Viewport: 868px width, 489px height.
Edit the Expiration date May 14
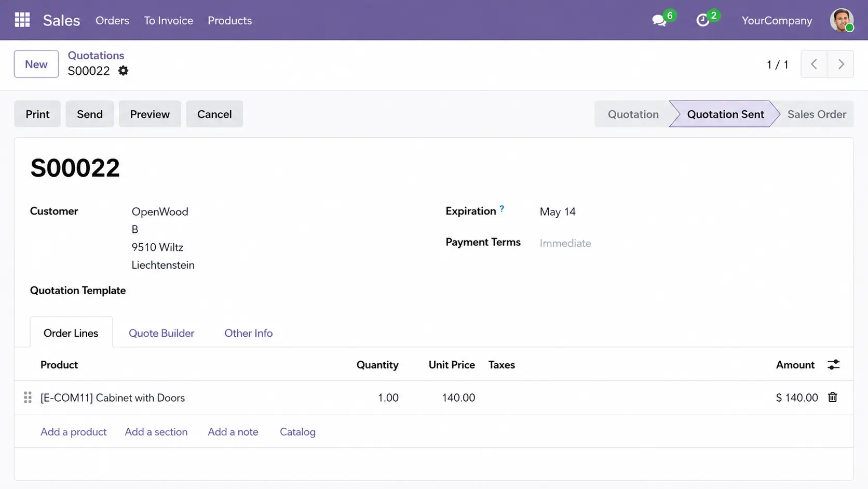[x=558, y=212]
